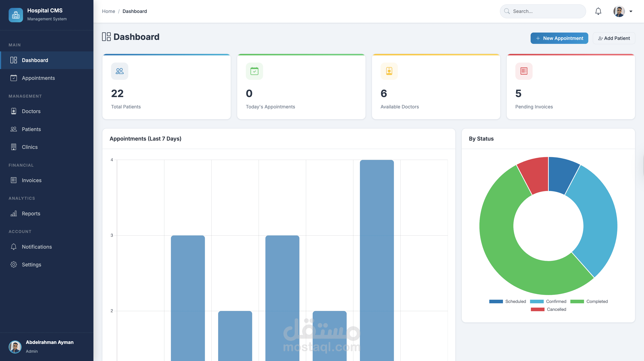
Task: Click the Total Patients people icon
Action: pos(119,71)
